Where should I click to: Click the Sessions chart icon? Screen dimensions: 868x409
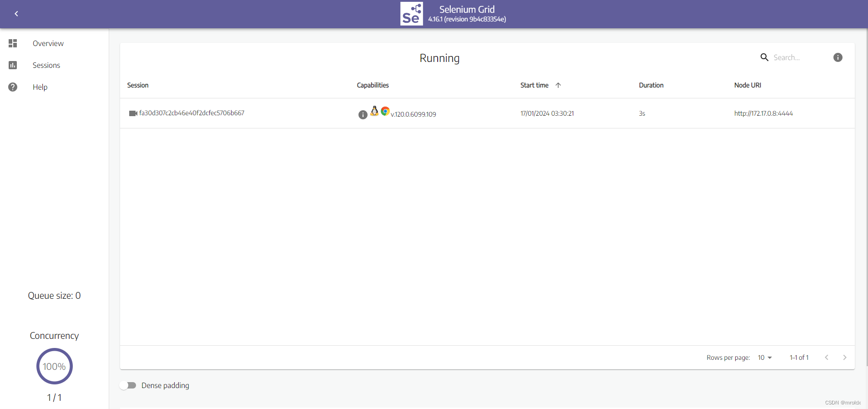(x=13, y=65)
